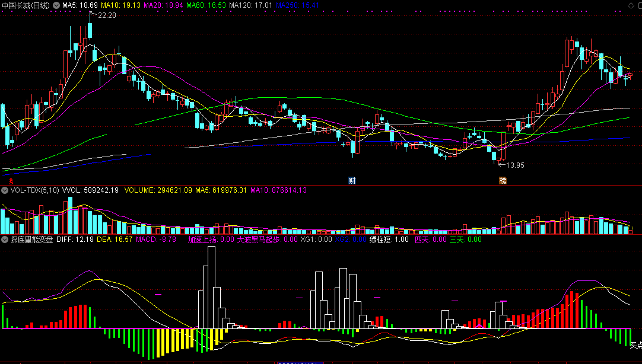Click the diamond icon at top right

631,5
